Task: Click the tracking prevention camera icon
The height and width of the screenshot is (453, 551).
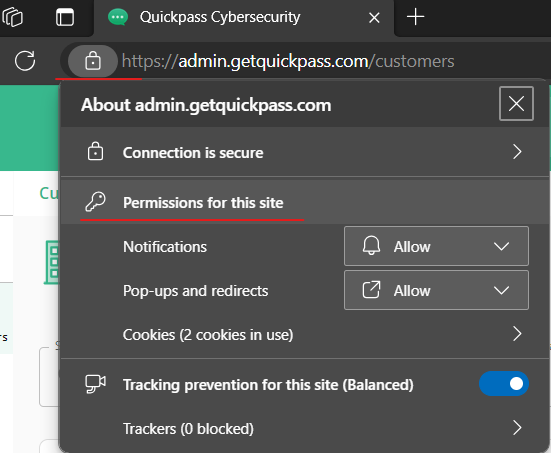Action: click(x=95, y=384)
